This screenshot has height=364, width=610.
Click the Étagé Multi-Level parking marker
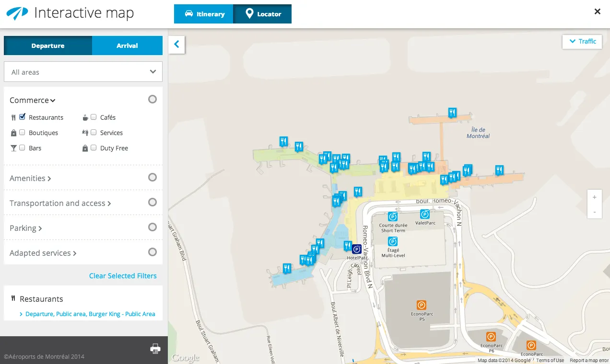click(x=392, y=242)
